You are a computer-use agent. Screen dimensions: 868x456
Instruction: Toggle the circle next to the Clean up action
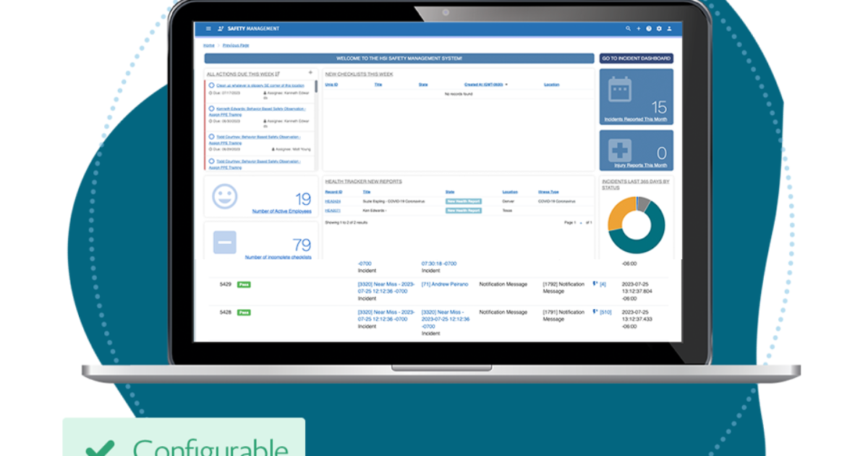212,85
